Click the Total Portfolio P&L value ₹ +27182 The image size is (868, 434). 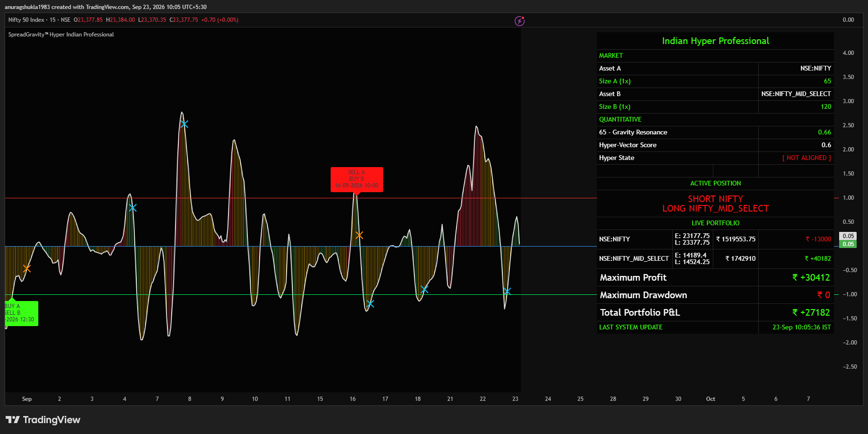811,313
